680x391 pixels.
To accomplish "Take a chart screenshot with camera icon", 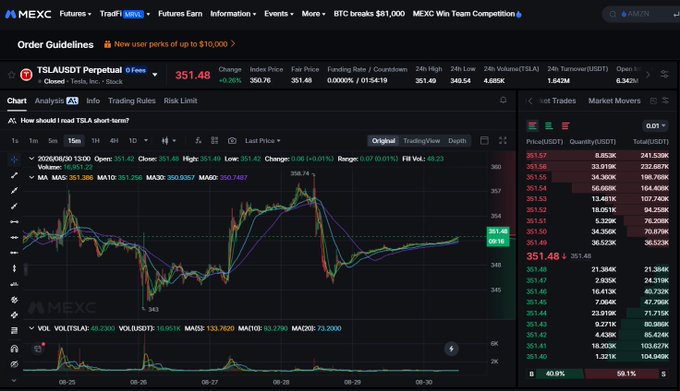I will click(x=232, y=140).
